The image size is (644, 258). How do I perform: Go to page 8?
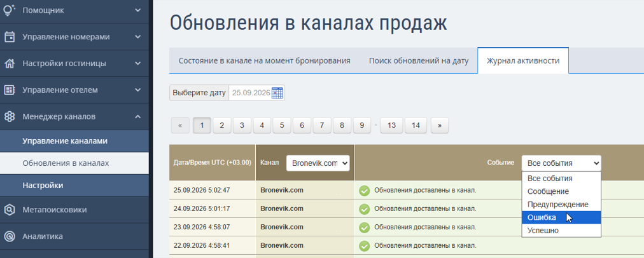tap(342, 126)
